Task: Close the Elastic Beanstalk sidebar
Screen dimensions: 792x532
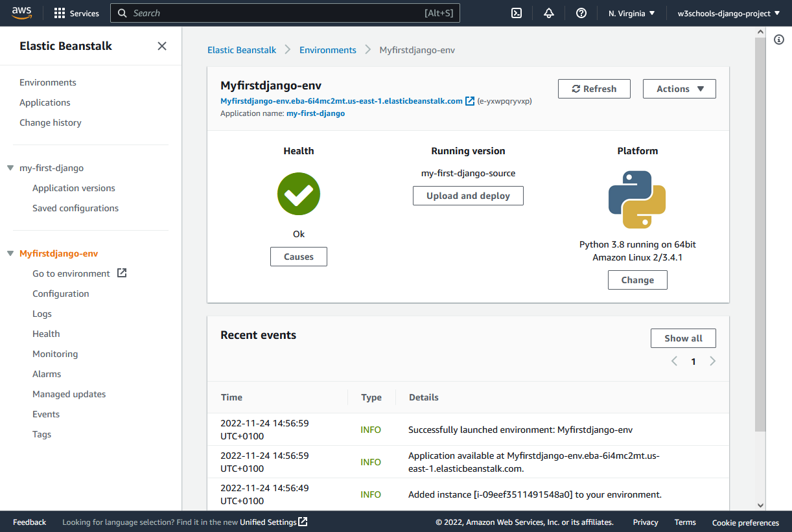Action: pyautogui.click(x=162, y=46)
